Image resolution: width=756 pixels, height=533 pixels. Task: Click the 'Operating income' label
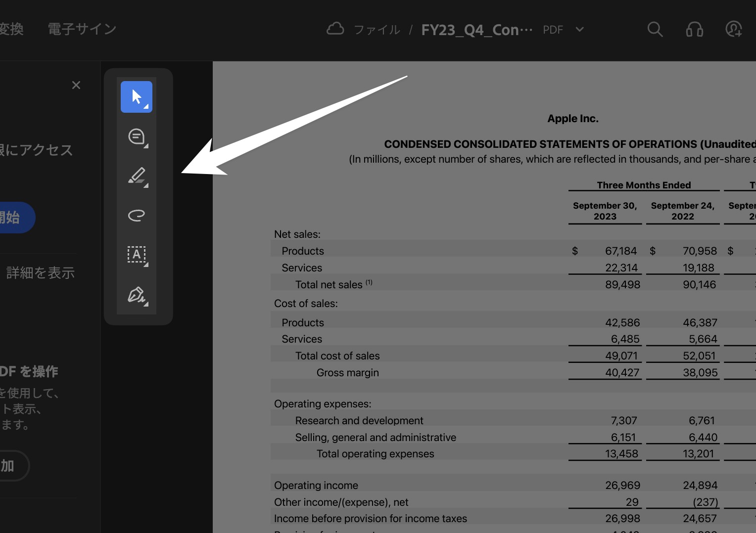[316, 486]
